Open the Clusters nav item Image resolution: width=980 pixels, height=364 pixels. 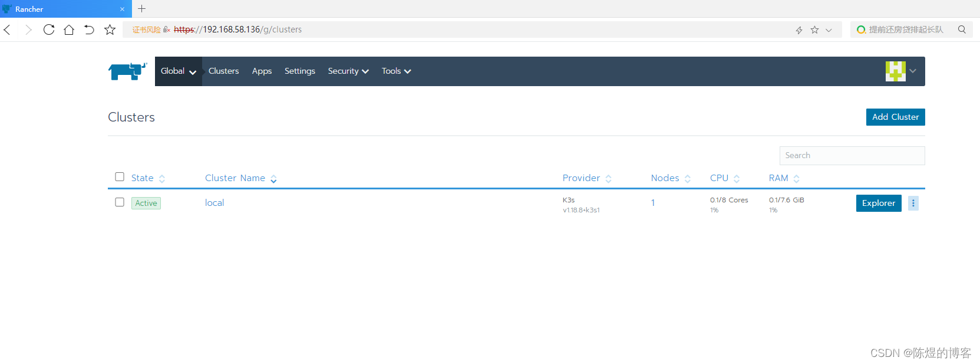point(223,71)
